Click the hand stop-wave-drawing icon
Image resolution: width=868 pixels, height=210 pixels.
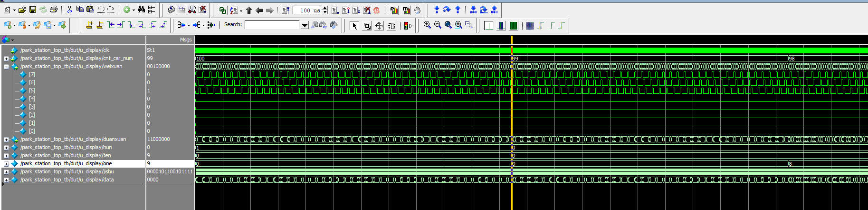pos(417,10)
